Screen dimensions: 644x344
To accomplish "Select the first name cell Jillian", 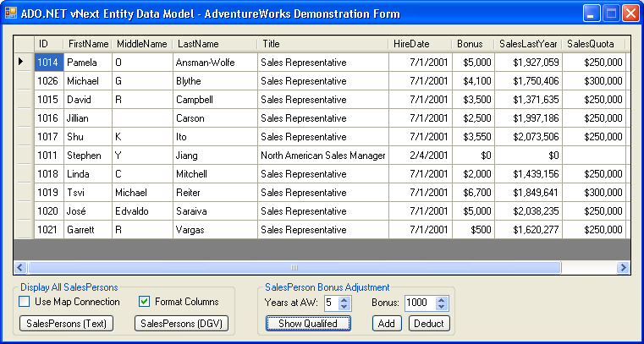I will click(x=88, y=118).
